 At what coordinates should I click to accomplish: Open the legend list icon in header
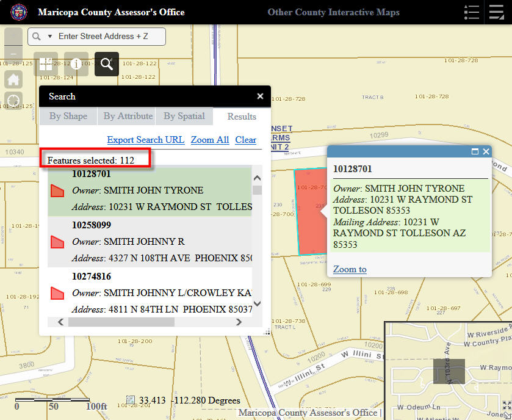tap(472, 12)
